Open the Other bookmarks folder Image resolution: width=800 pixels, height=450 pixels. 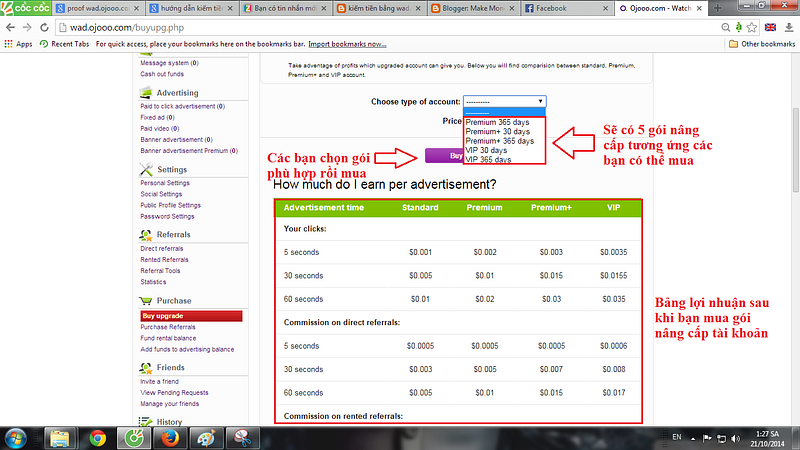coord(762,44)
